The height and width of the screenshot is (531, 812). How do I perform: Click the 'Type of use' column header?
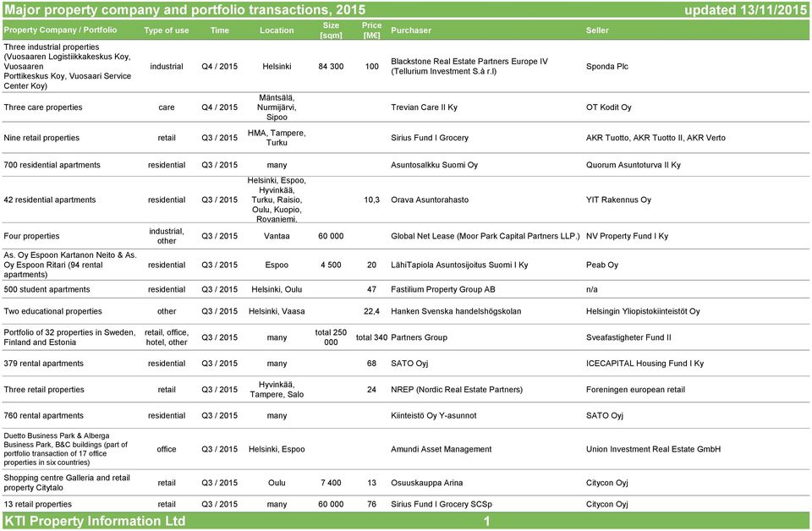[167, 30]
